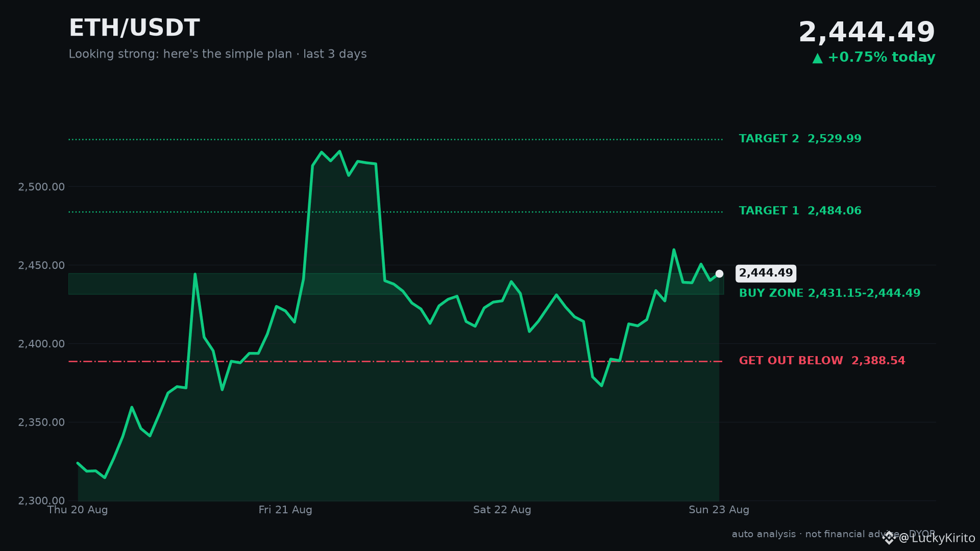Click the shaded green buy zone band

click(396, 284)
